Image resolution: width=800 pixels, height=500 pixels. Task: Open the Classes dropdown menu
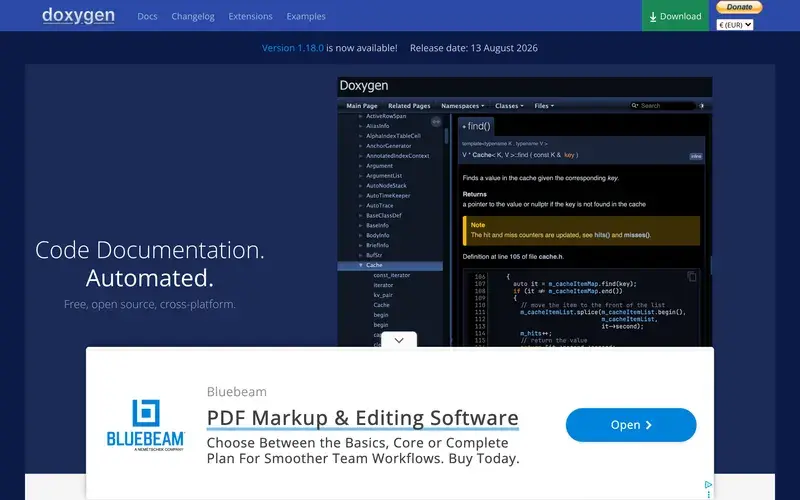click(509, 106)
